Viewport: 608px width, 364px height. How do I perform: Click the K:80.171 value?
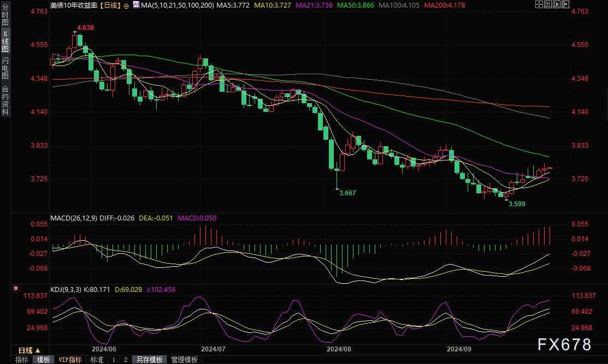(x=97, y=289)
